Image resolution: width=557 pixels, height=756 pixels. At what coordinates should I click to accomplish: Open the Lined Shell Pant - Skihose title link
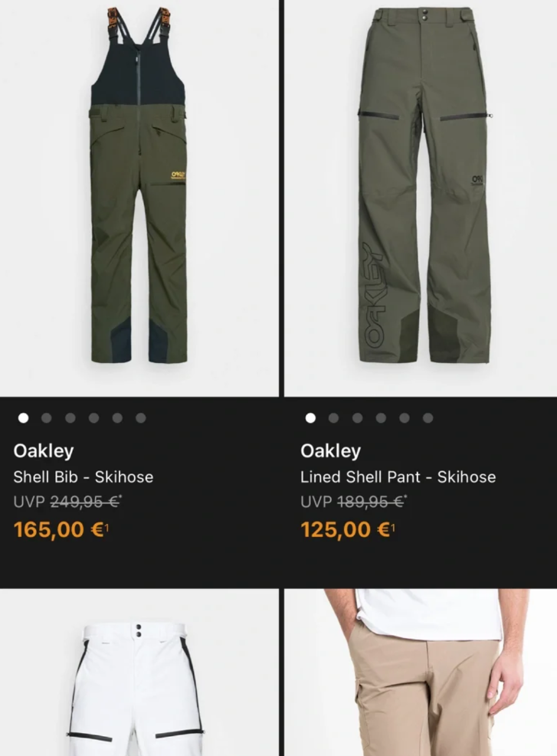click(x=398, y=477)
